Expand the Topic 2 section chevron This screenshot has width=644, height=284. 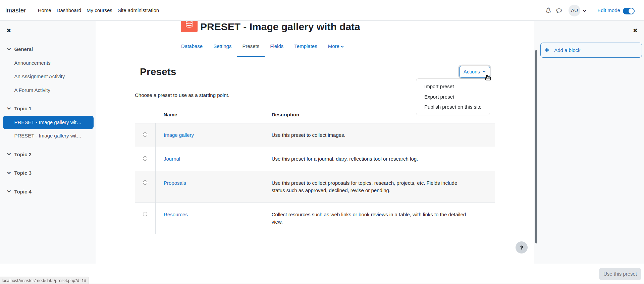tap(9, 155)
